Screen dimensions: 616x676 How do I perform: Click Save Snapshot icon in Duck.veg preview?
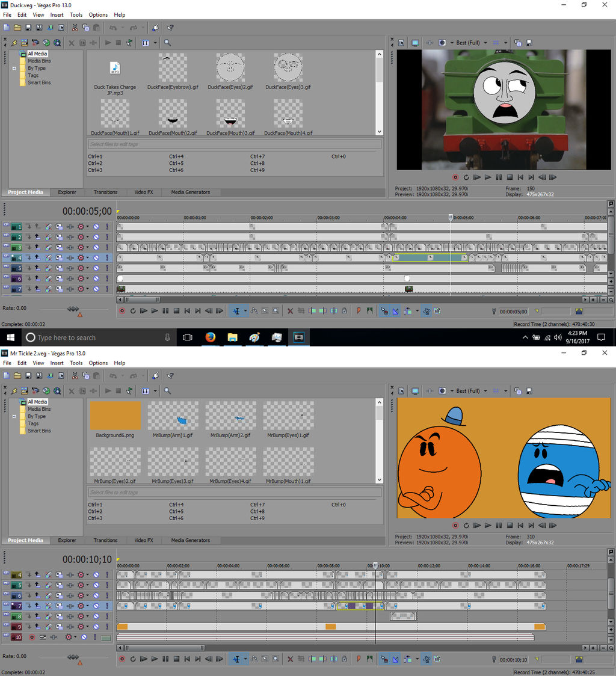(x=529, y=43)
